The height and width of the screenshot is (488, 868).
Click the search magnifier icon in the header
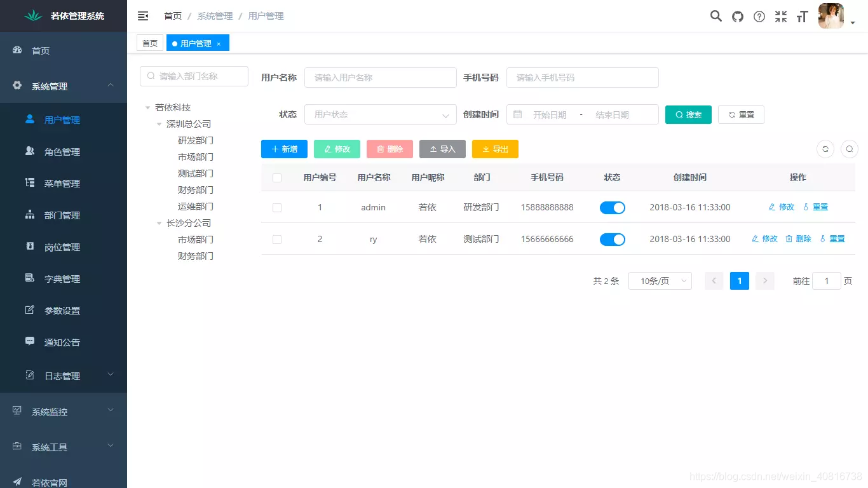click(x=715, y=17)
